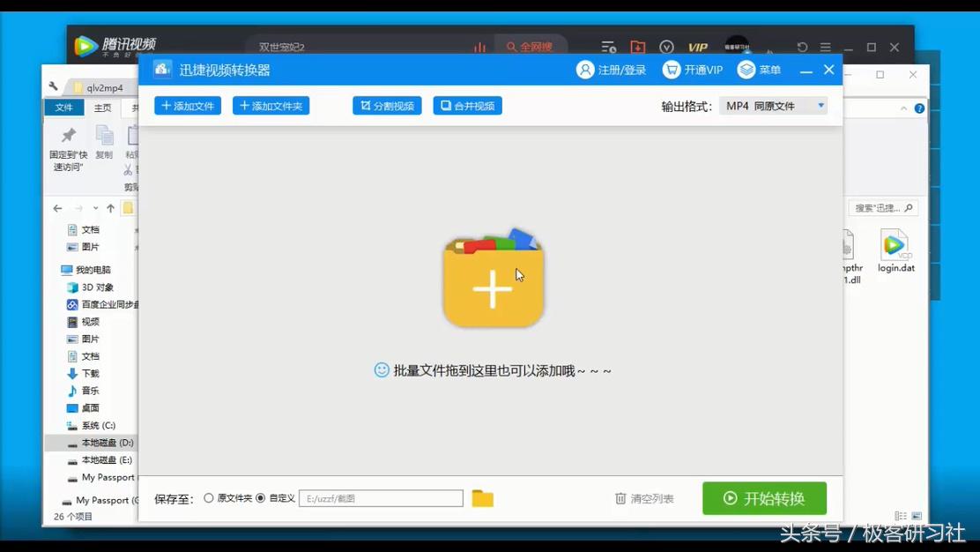Select the login.dat file
The height and width of the screenshot is (552, 980).
(895, 252)
